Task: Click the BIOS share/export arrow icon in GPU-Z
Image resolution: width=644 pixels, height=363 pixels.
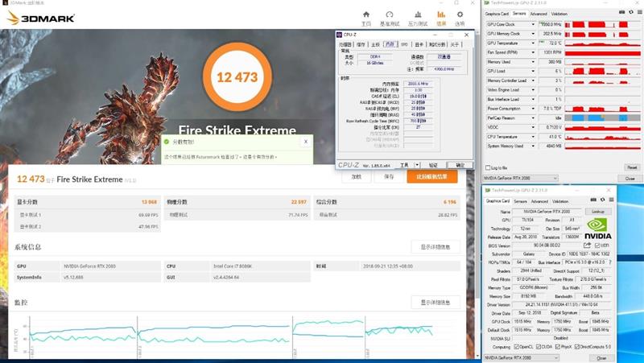Action: (x=588, y=245)
